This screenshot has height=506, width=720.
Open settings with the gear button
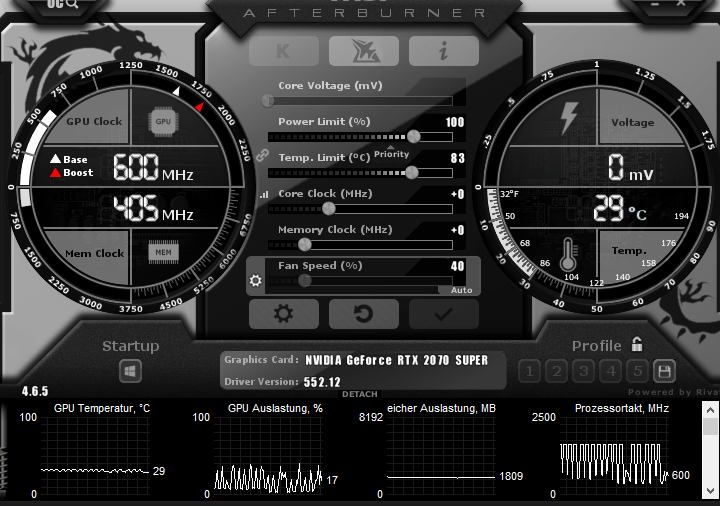[x=284, y=314]
